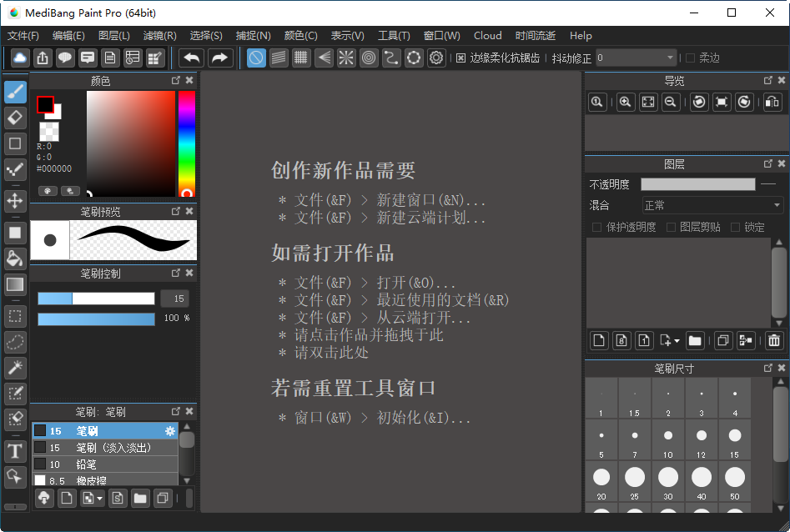Select the rectangular Select tool
The image size is (790, 532).
(15, 316)
